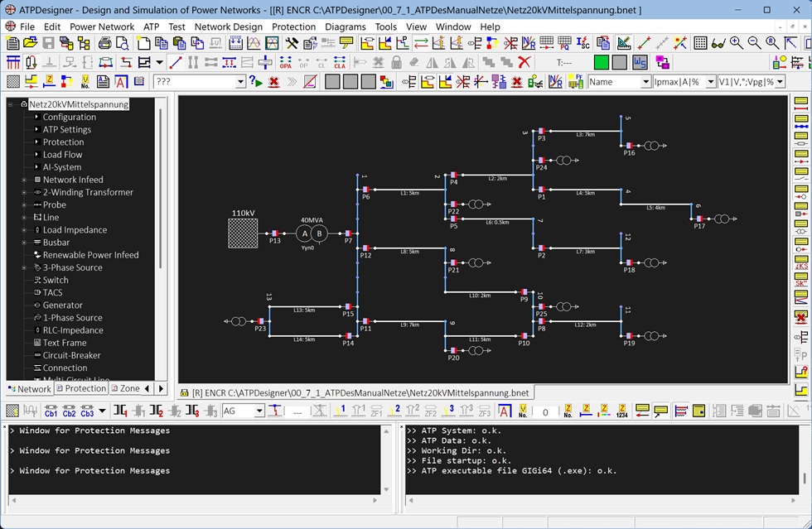
Task: Click the Zoom Out magnifier icon
Action: [754, 43]
